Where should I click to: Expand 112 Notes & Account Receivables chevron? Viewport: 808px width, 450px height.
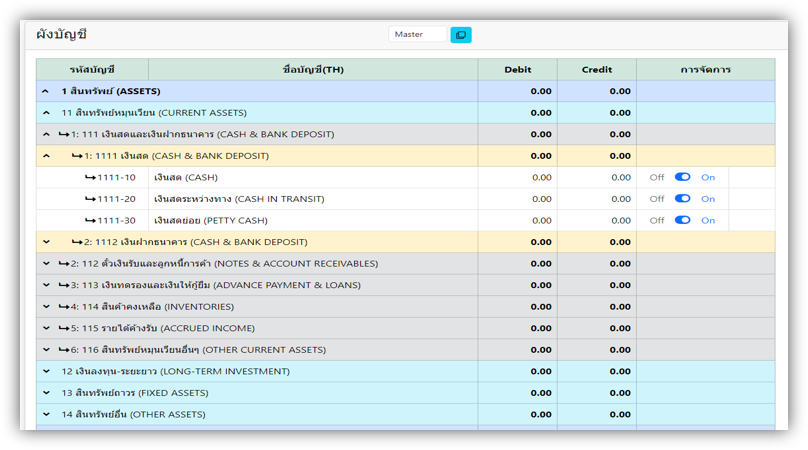[x=46, y=264]
